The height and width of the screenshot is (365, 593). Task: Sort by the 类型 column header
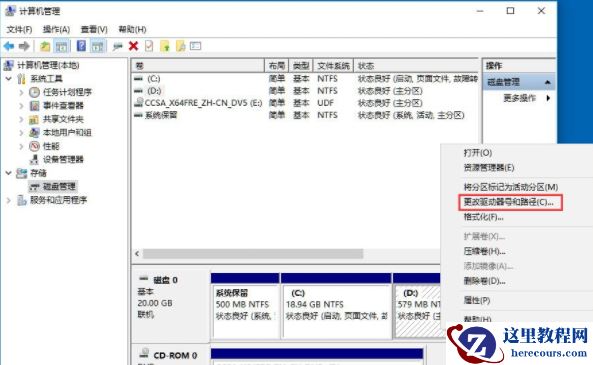[301, 66]
